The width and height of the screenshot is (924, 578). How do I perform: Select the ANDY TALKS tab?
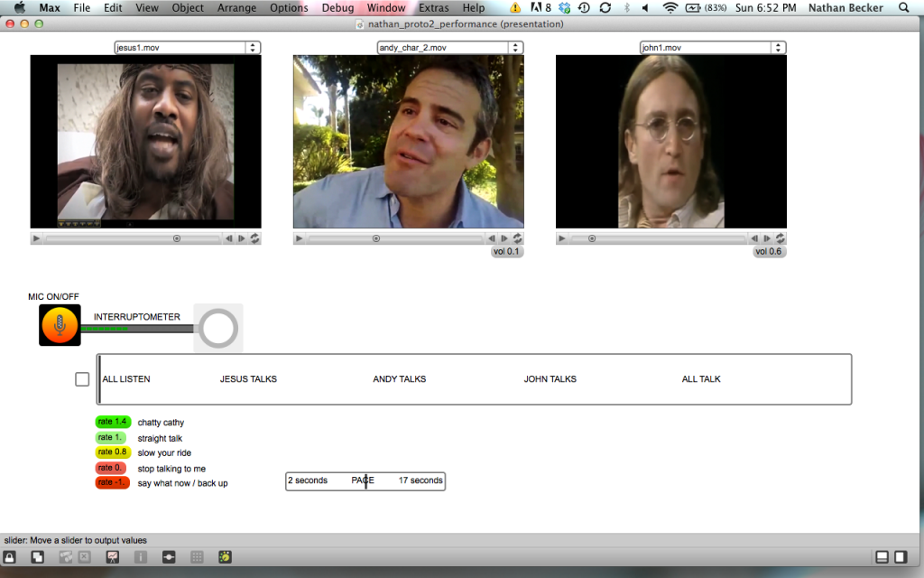[399, 379]
